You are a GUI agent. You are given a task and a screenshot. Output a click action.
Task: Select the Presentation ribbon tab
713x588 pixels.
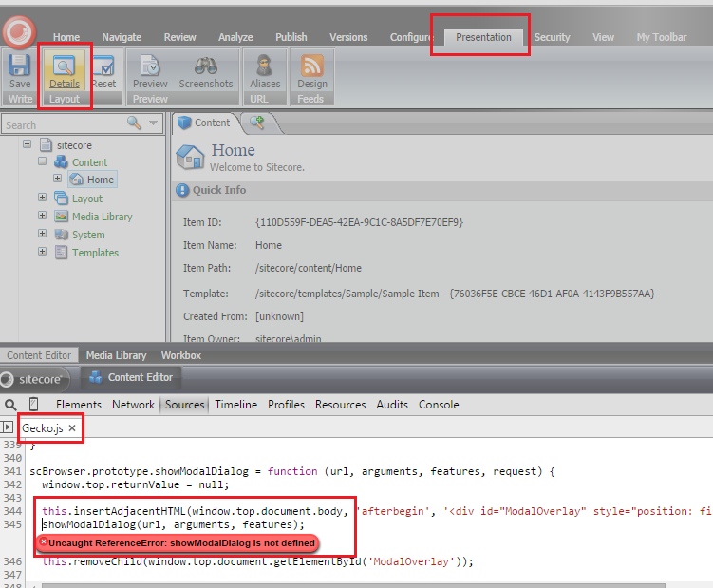point(483,37)
